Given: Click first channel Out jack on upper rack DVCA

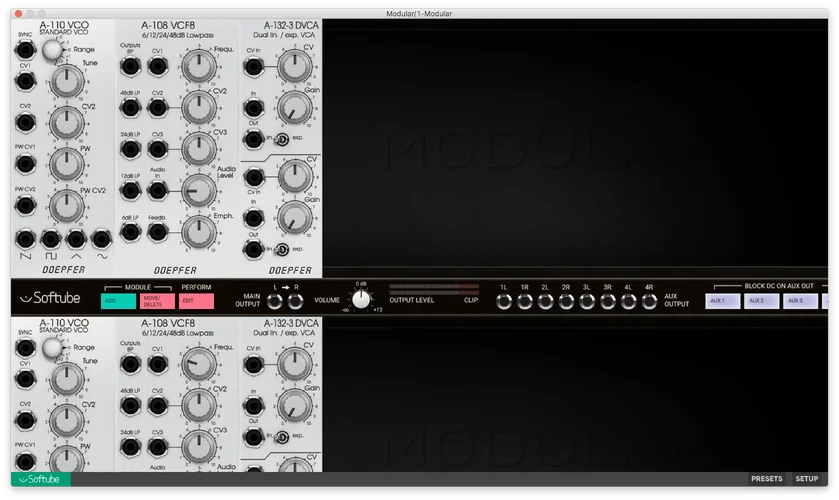Looking at the screenshot, I should tap(254, 139).
